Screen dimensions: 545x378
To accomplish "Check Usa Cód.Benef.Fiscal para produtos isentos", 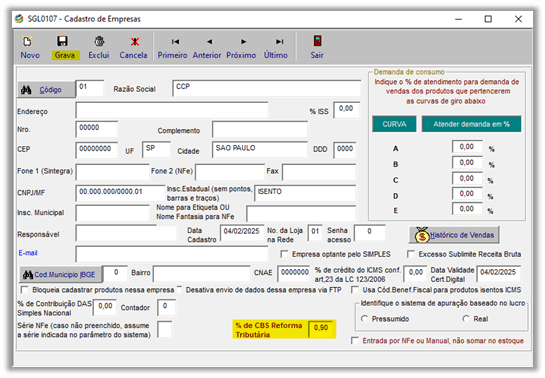I will pyautogui.click(x=355, y=290).
